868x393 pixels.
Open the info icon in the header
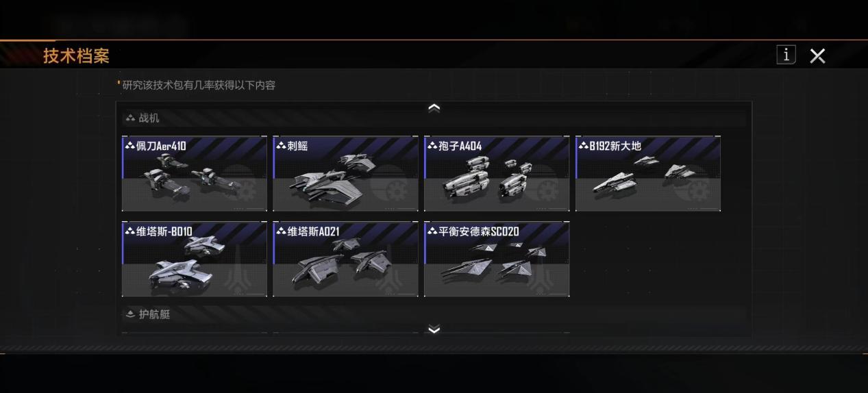click(786, 55)
